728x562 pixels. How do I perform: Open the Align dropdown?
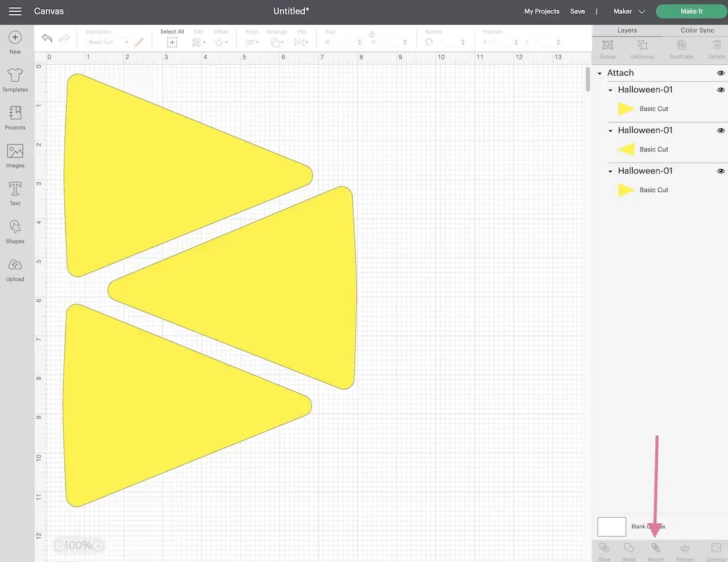tap(252, 42)
